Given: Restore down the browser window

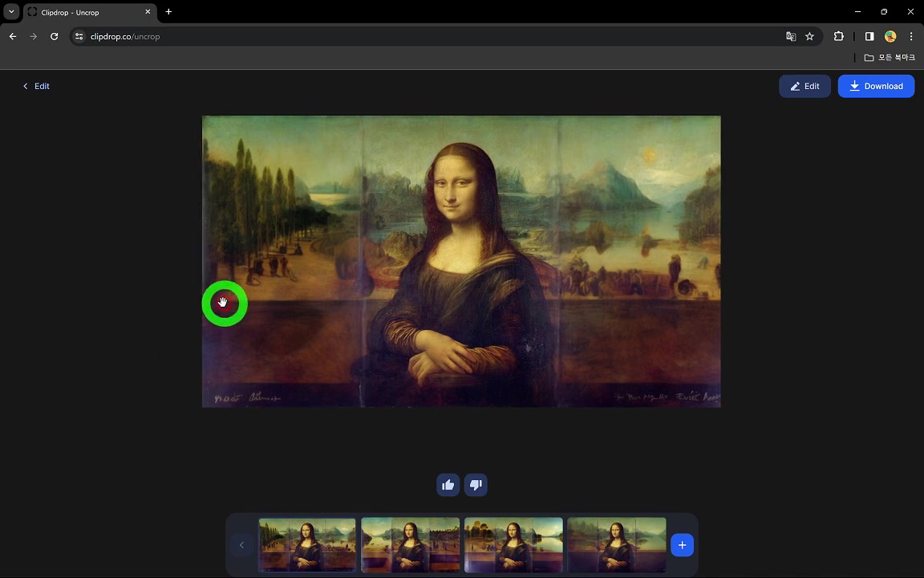Looking at the screenshot, I should [x=884, y=12].
